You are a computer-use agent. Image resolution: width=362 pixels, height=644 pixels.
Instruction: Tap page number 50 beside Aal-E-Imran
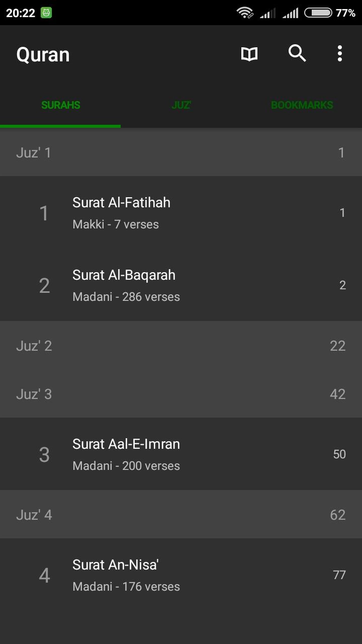[x=339, y=454]
